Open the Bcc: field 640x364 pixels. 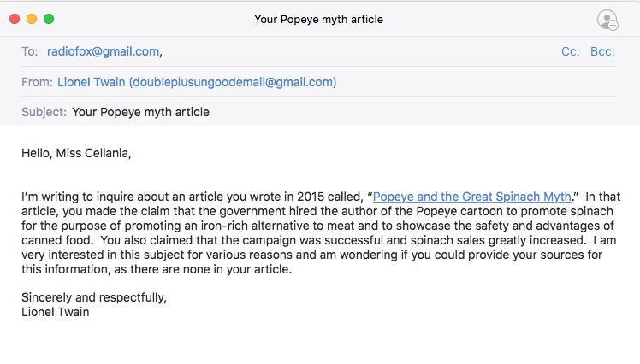coord(602,51)
